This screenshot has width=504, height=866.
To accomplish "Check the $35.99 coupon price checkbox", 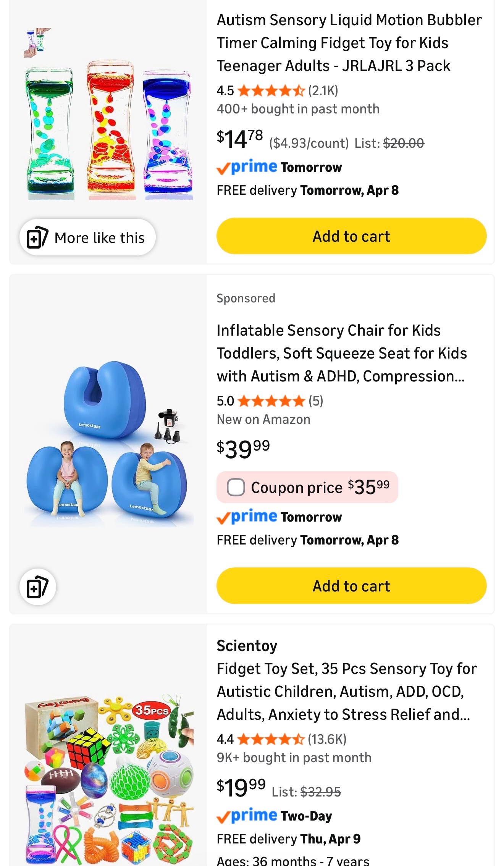I will pos(236,487).
